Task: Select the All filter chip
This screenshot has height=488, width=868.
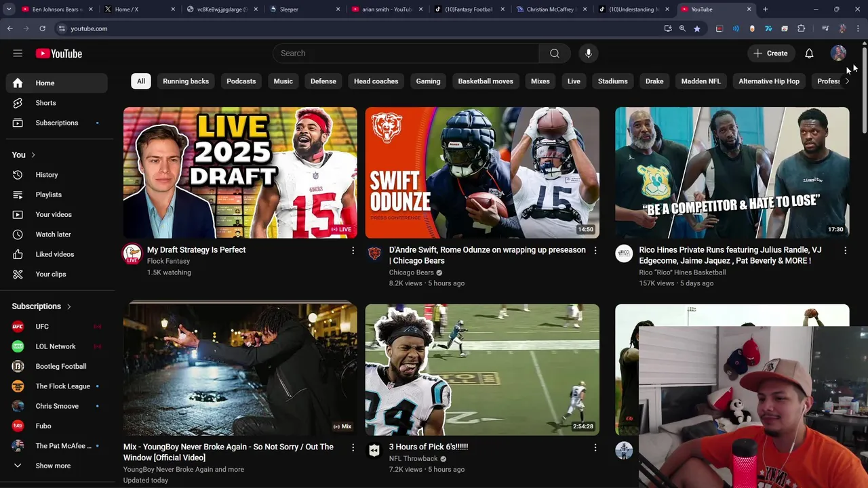Action: coord(141,81)
